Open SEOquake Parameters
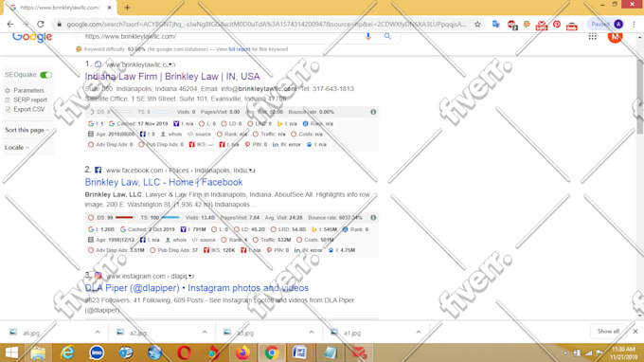Viewport: 644px width, 362px height. point(28,90)
